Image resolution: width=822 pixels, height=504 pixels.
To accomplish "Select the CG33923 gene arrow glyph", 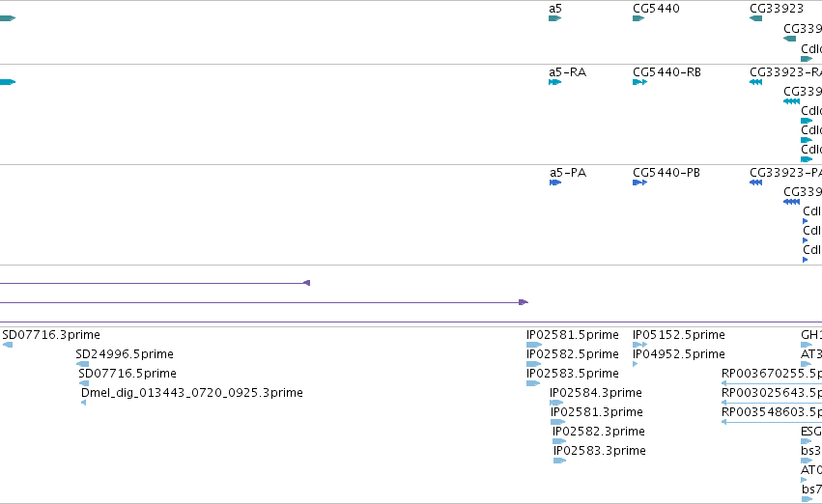I will click(x=756, y=18).
